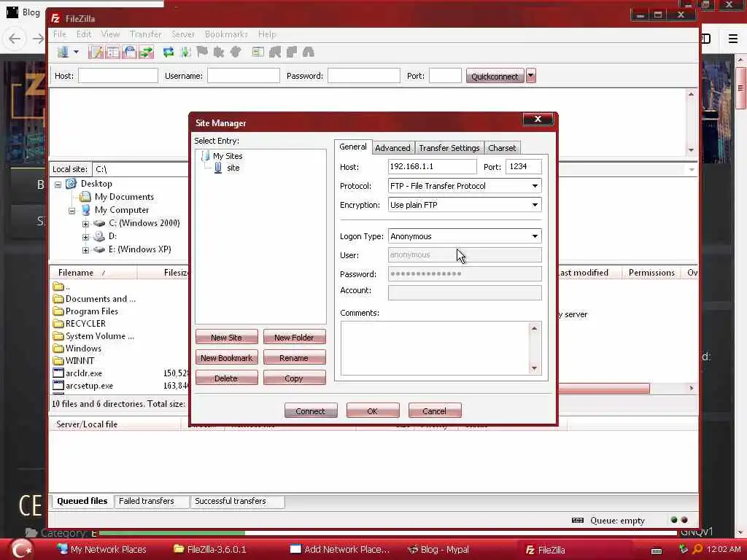This screenshot has width=747, height=560.
Task: Click the Host field in Site Manager
Action: 432,166
